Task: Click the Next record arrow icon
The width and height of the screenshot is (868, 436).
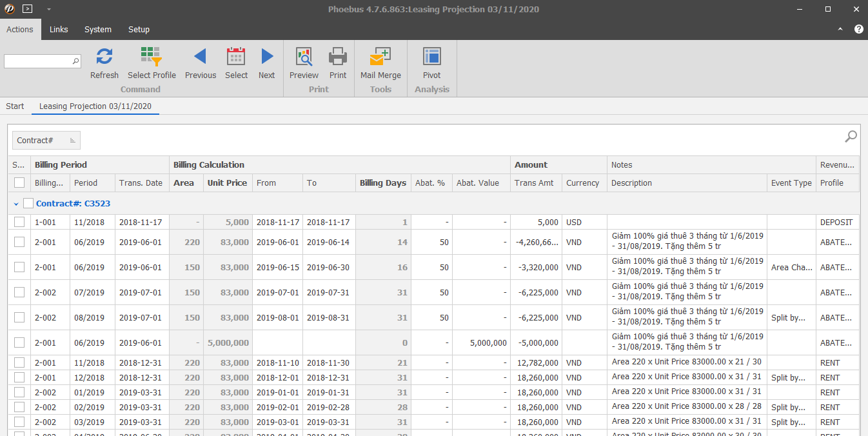Action: click(266, 57)
